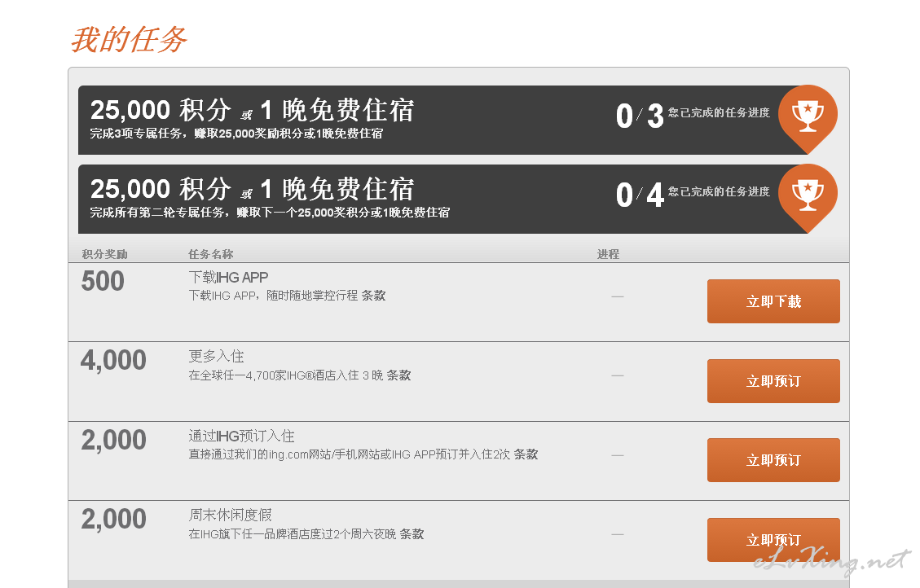Click the 我的任务 page heading

pyautogui.click(x=129, y=40)
